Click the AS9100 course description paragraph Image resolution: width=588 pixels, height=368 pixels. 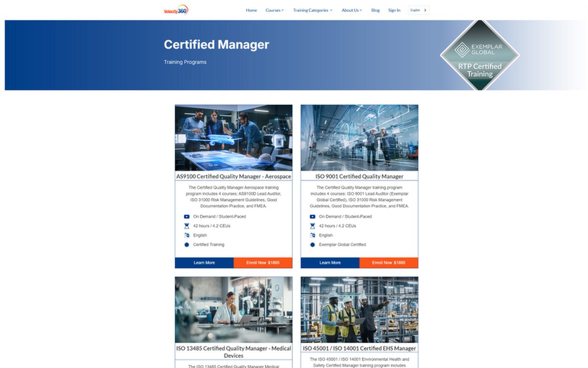click(233, 197)
